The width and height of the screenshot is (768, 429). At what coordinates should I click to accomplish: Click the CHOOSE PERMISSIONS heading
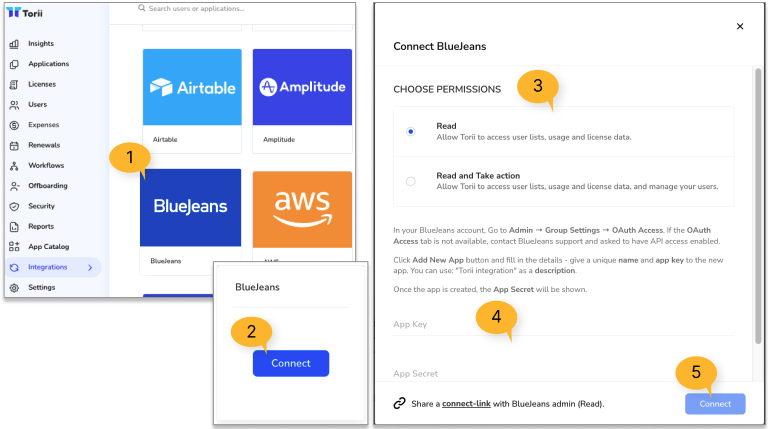[x=447, y=89]
